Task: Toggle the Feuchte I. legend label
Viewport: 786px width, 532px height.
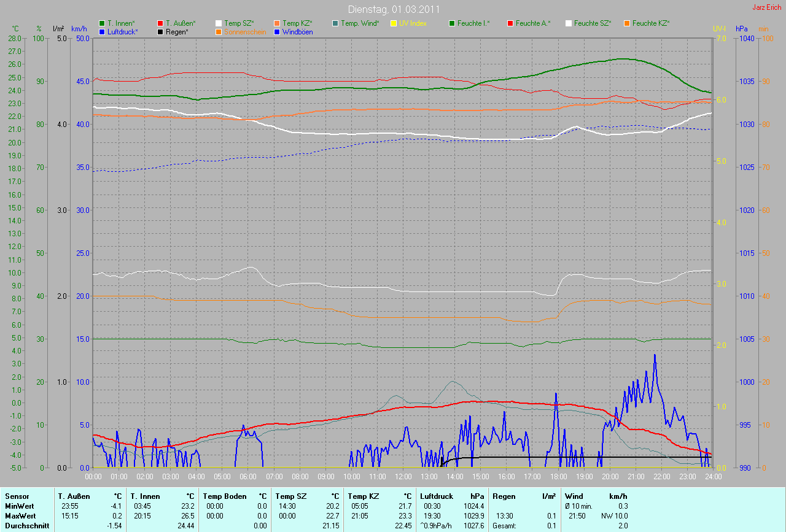Action: point(473,23)
